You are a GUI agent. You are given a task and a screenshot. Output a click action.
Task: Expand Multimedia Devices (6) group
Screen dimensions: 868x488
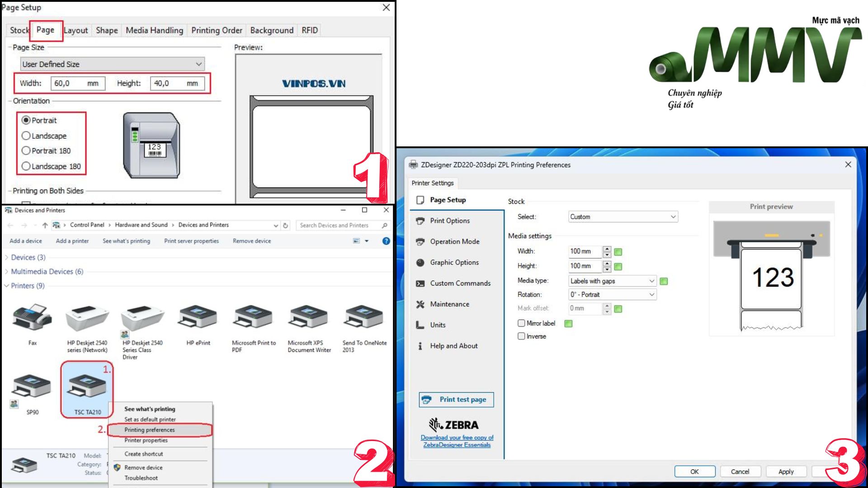6,272
